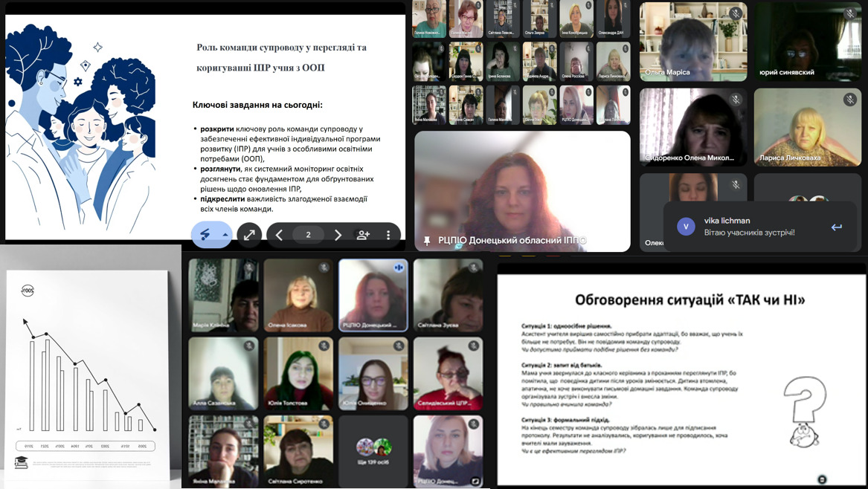Image resolution: width=868 pixels, height=489 pixels.
Task: Click the speaking indicator on РЦПІО tile
Action: 399,268
